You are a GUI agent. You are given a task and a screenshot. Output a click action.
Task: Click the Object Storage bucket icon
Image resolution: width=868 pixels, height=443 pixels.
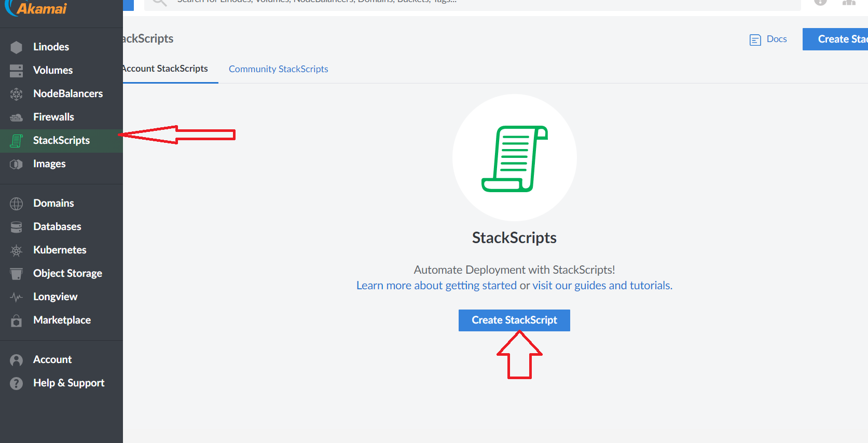click(x=17, y=274)
